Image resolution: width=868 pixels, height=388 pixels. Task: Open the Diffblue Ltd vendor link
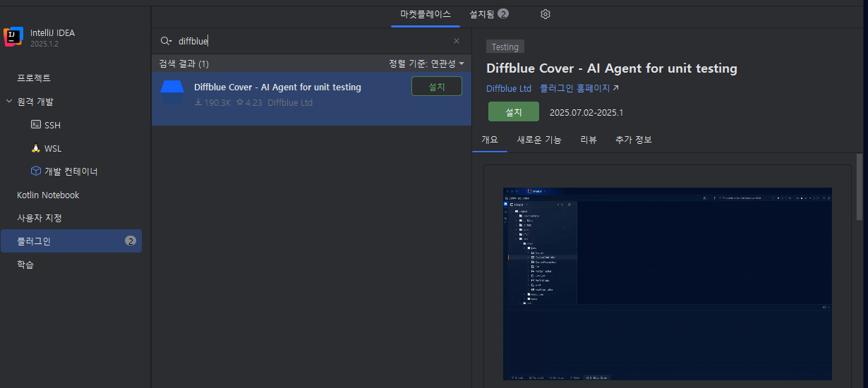point(509,88)
